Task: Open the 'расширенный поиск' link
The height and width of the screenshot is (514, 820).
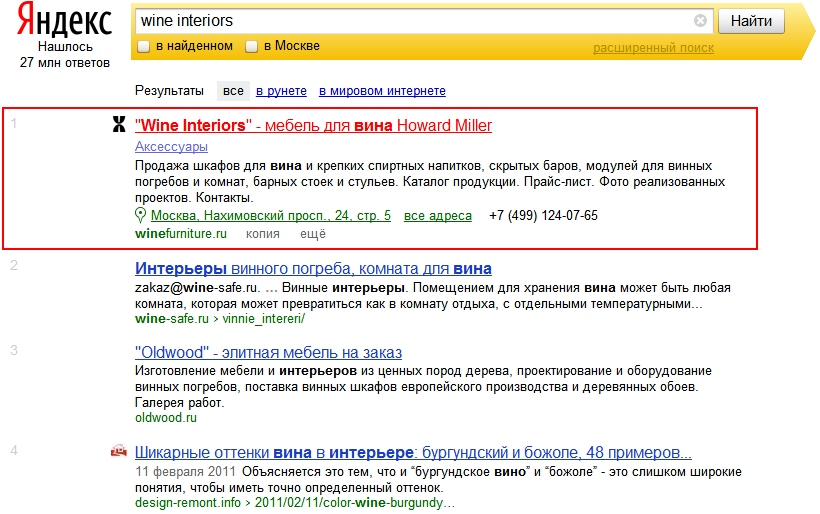Action: click(653, 48)
